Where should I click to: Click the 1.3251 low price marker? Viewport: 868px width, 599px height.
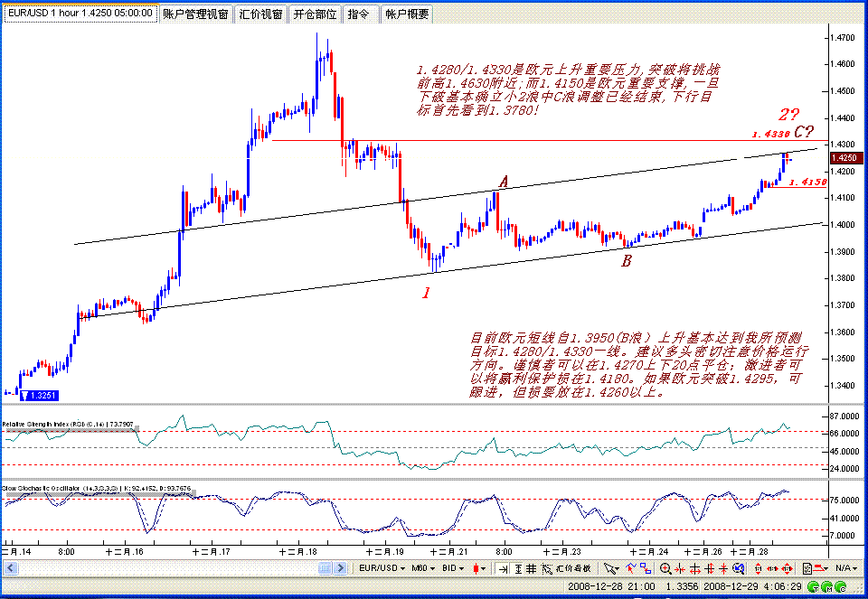click(39, 396)
